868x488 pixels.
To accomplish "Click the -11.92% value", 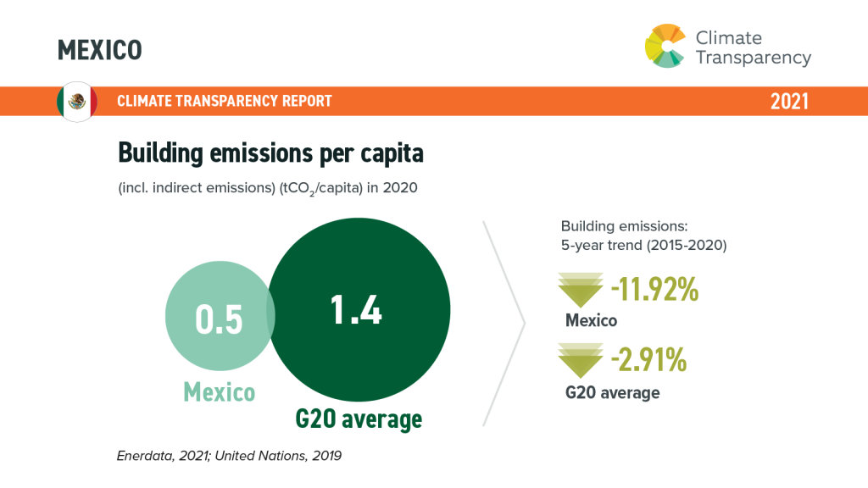I will point(654,290).
